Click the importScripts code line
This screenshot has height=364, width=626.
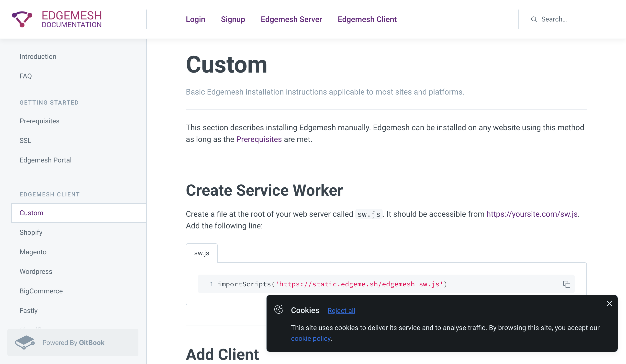pyautogui.click(x=332, y=284)
